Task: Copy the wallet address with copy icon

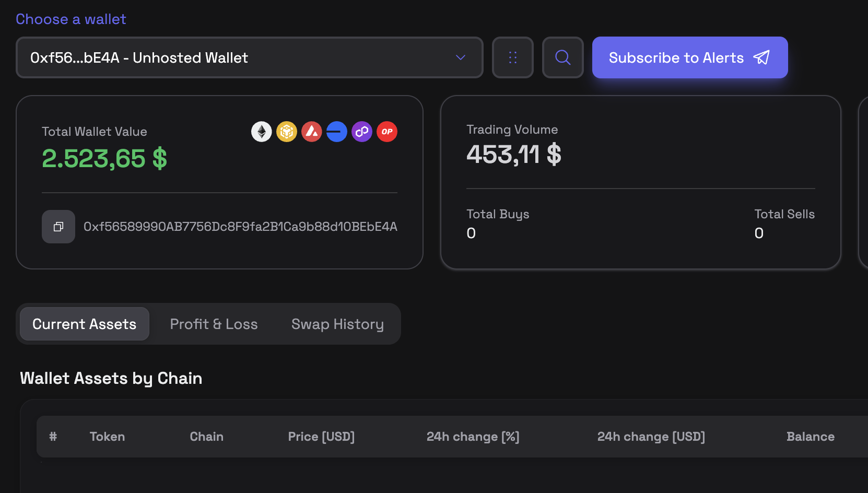Action: pos(58,227)
